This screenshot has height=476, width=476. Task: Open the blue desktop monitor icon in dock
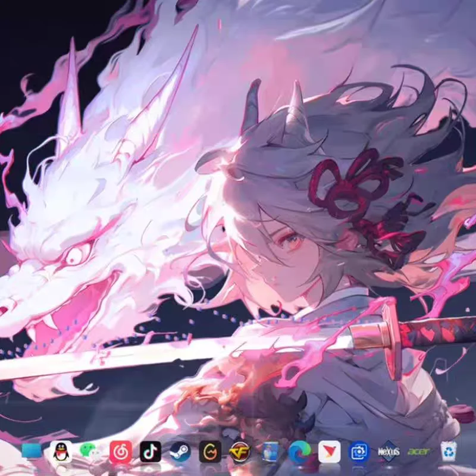(x=32, y=452)
